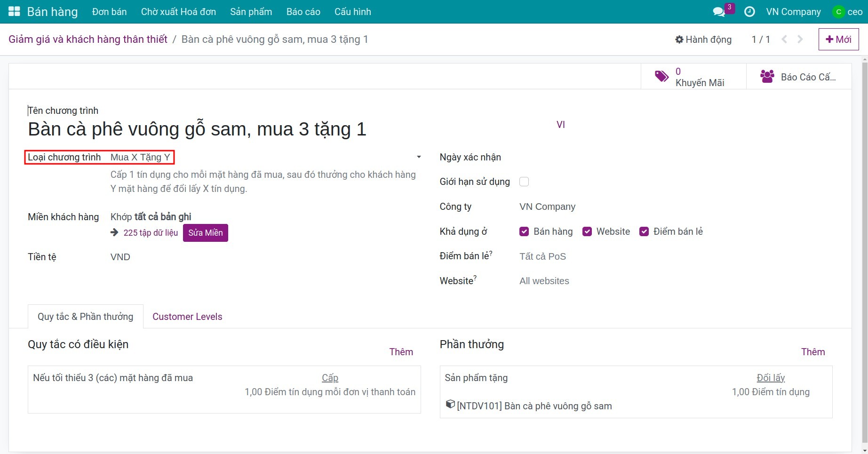Viewport: 868px width, 454px height.
Task: Click the apps grid icon
Action: coord(14,11)
